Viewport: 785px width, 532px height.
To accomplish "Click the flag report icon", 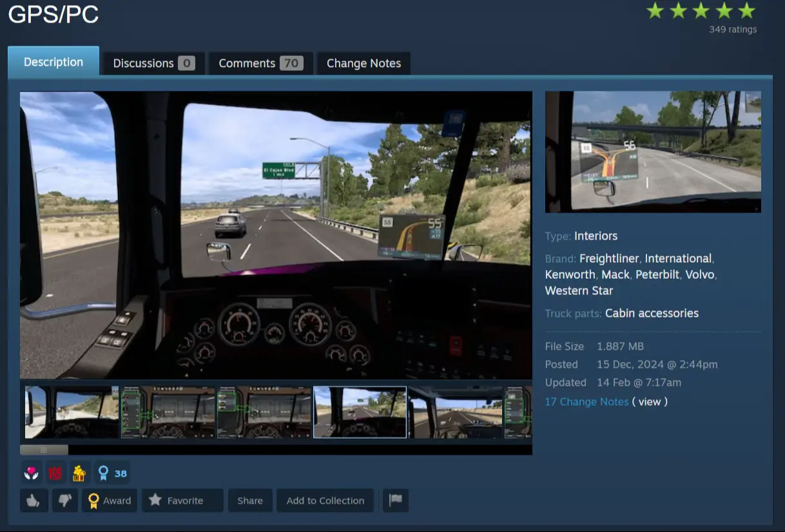I will [x=396, y=500].
